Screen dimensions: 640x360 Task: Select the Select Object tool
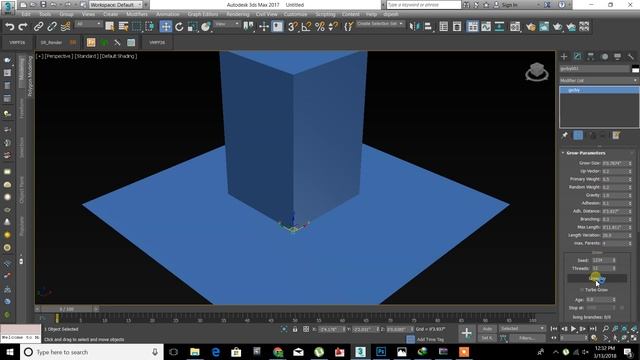coord(110,27)
